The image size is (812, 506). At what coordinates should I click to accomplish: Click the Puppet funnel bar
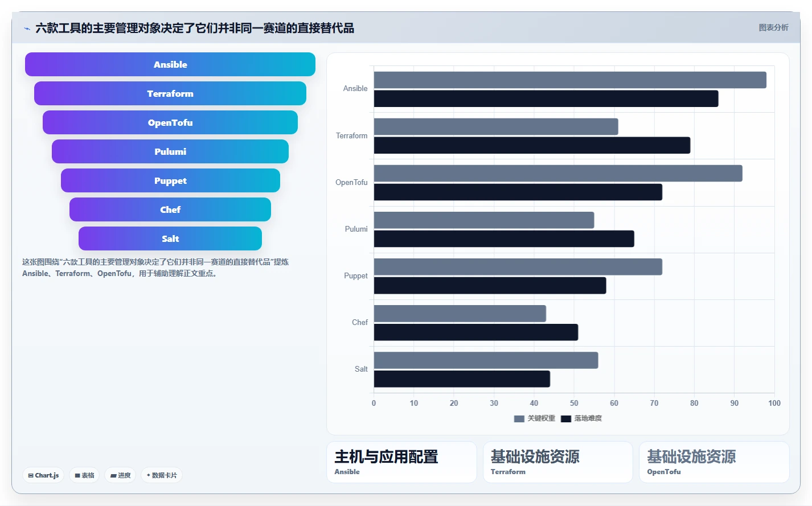[170, 180]
